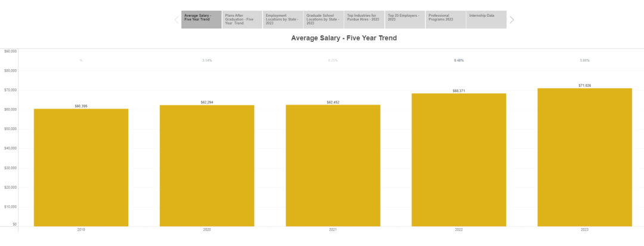Click the 2019 x-axis label
The width and height of the screenshot is (644, 246).
tap(81, 229)
